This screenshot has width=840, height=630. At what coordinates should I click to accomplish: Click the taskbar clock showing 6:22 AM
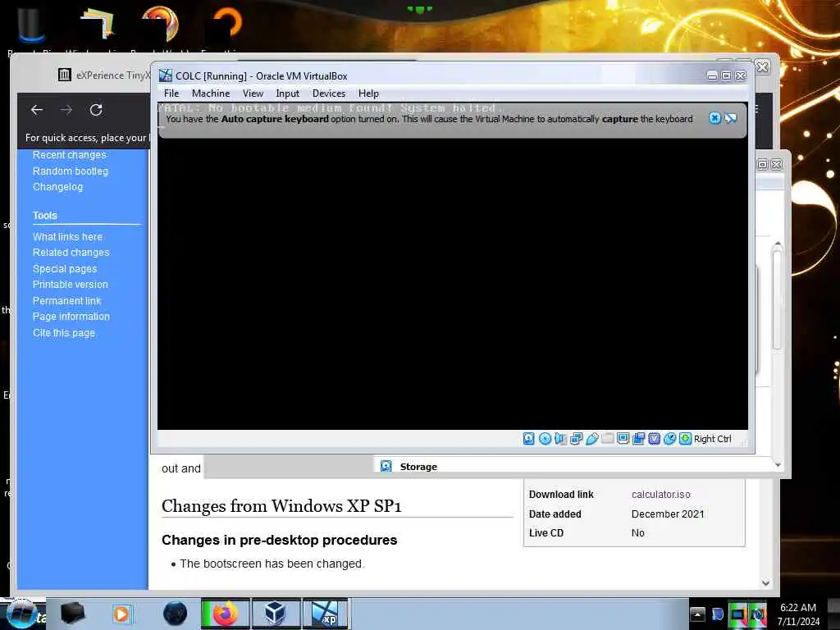click(x=798, y=614)
